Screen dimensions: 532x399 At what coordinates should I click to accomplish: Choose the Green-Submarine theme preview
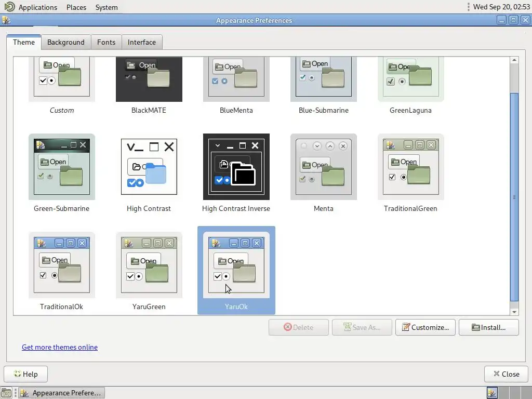click(62, 167)
